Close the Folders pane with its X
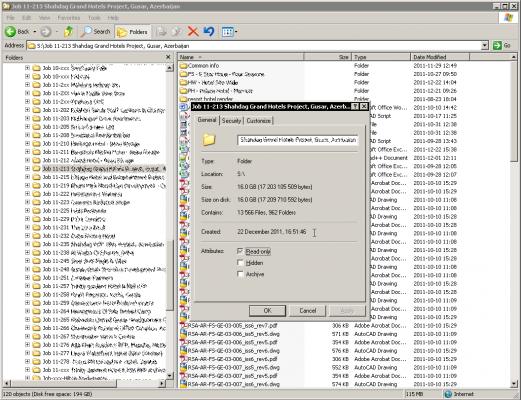The height and width of the screenshot is (400, 521). click(168, 57)
